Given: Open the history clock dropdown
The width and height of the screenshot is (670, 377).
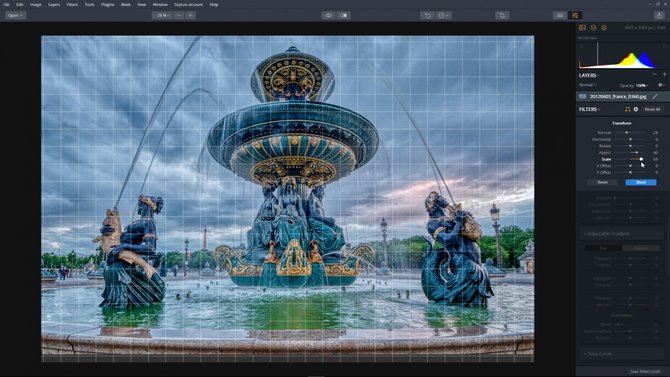Looking at the screenshot, I should point(444,15).
